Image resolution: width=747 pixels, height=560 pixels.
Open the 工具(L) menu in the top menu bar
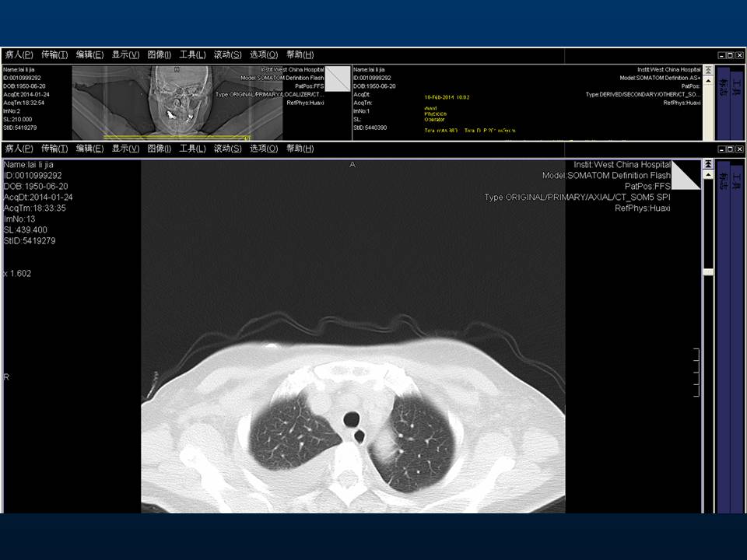tap(192, 54)
